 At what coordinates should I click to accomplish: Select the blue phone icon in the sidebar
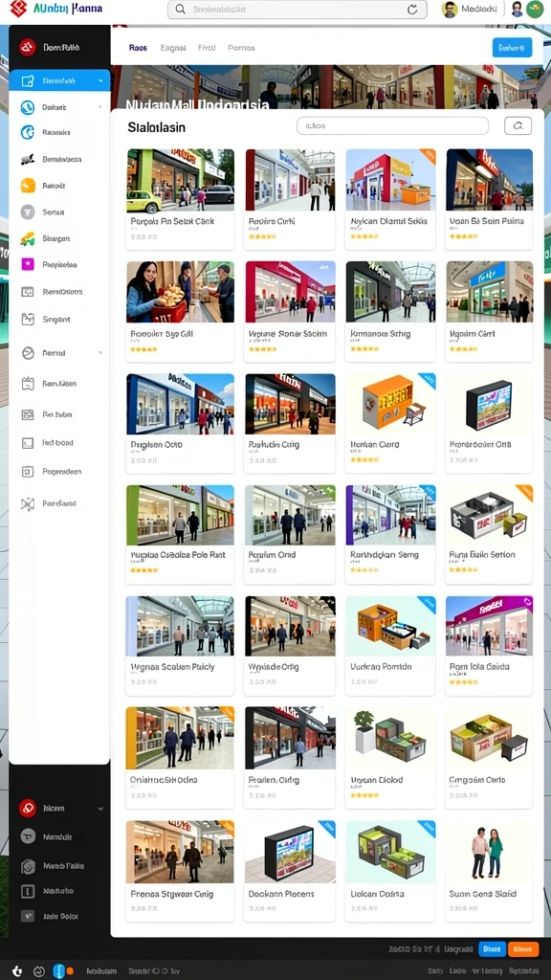[x=28, y=107]
